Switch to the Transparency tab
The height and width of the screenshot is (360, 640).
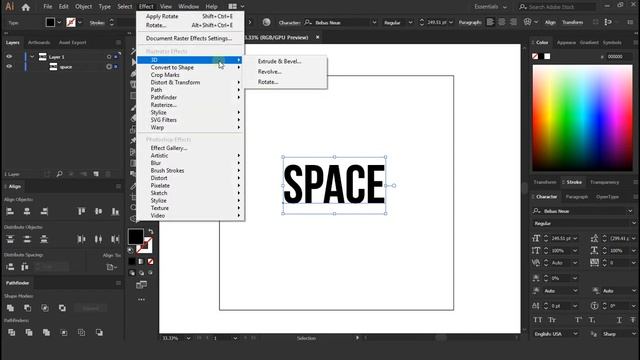[604, 182]
